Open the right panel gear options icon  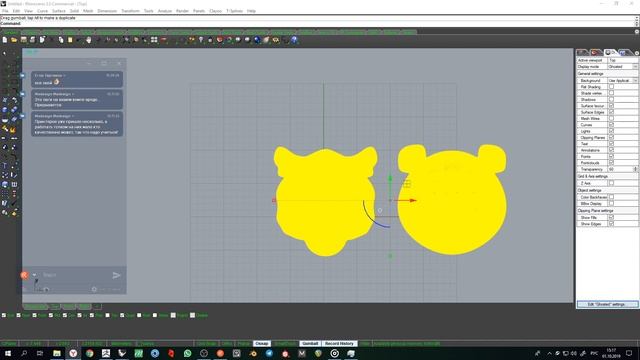click(637, 53)
